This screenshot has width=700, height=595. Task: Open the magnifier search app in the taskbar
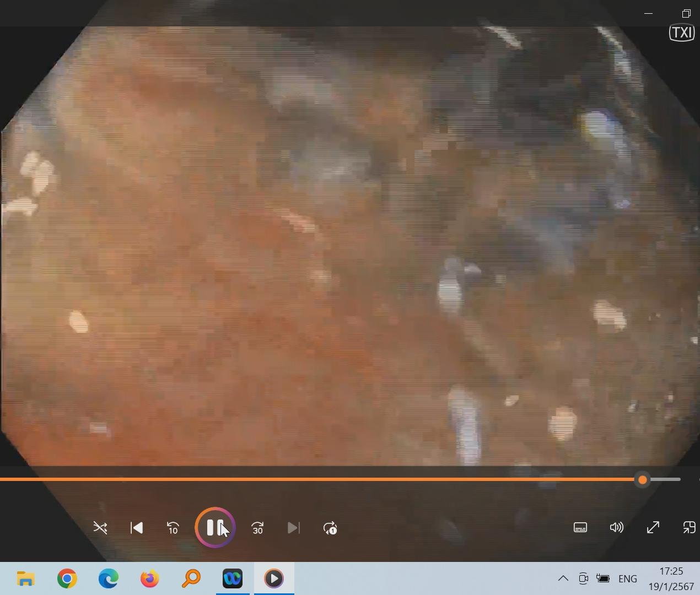pos(191,578)
